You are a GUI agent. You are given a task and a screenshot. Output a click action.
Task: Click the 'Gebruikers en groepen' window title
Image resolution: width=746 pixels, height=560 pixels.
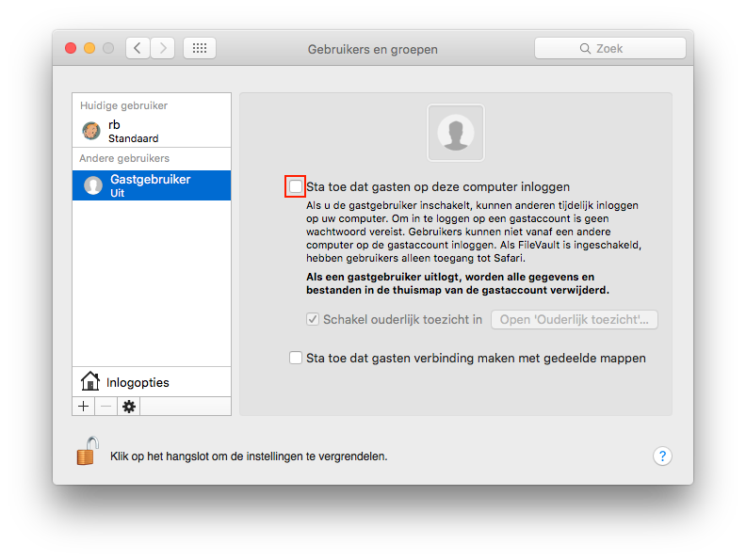tap(372, 50)
